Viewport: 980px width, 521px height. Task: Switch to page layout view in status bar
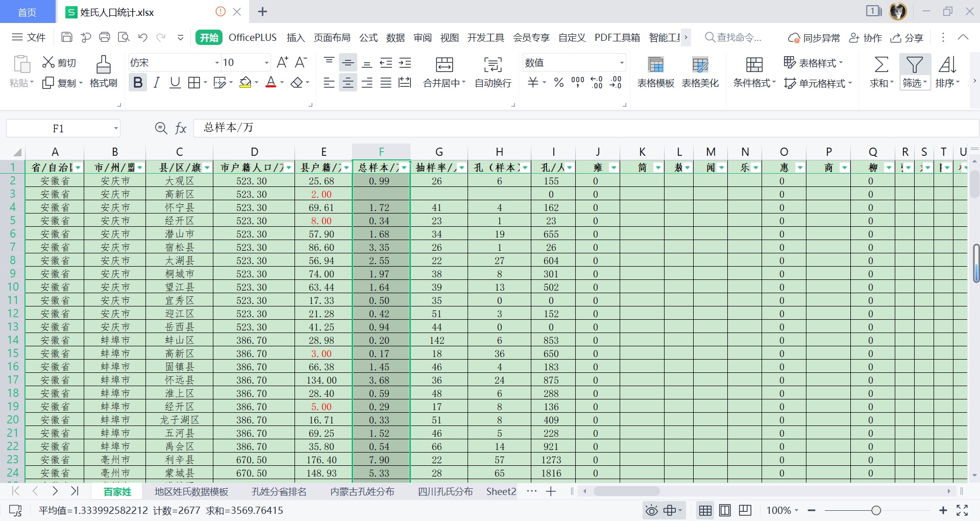pyautogui.click(x=725, y=510)
